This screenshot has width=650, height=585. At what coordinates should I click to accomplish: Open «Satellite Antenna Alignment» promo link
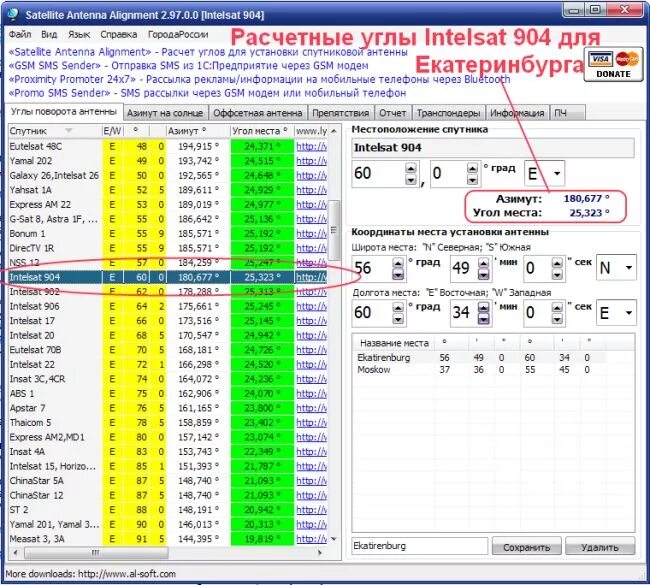(208, 52)
